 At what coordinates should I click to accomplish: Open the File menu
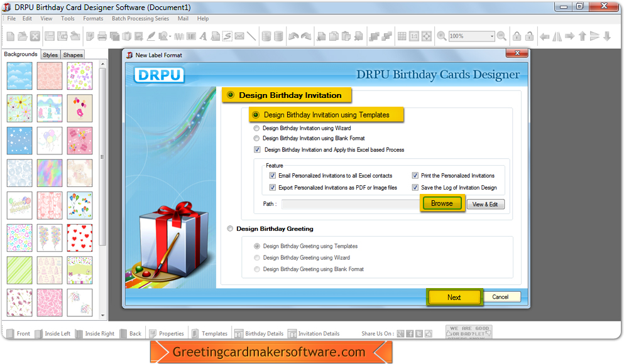11,19
